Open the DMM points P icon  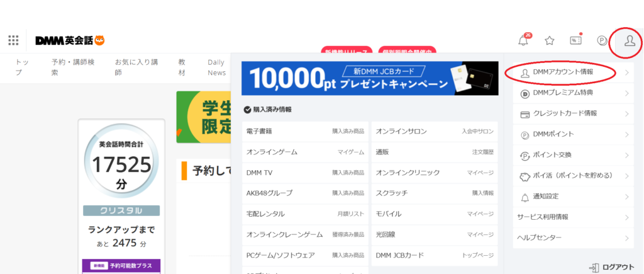coord(602,41)
